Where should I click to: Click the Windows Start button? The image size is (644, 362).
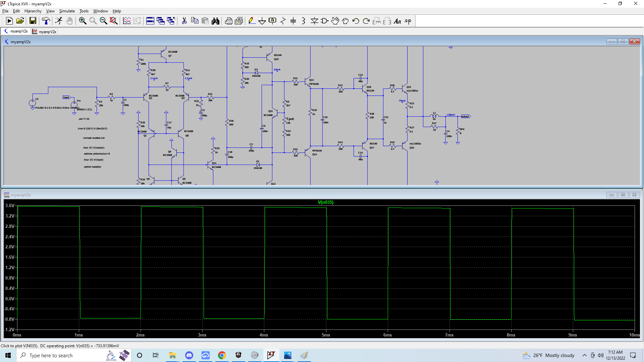coord(8,355)
